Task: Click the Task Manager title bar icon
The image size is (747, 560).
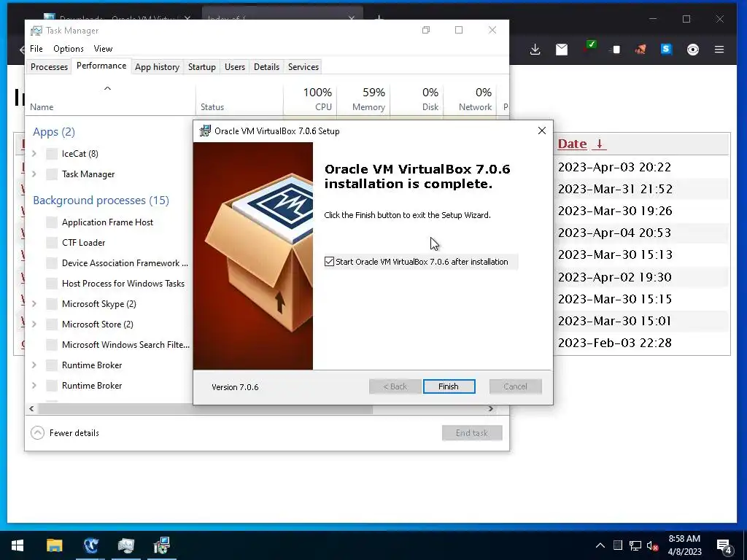Action: [36, 31]
